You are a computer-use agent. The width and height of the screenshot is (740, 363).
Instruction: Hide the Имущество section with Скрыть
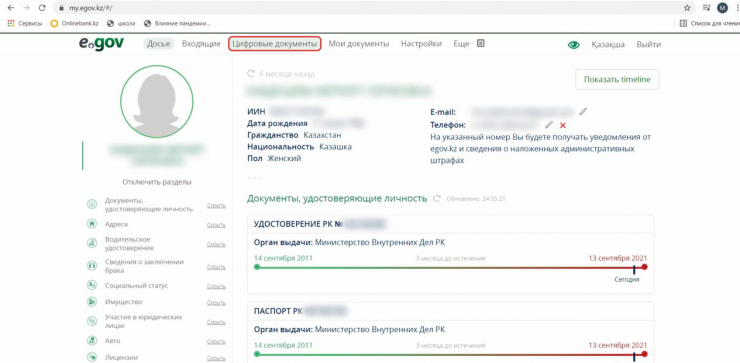[216, 303]
